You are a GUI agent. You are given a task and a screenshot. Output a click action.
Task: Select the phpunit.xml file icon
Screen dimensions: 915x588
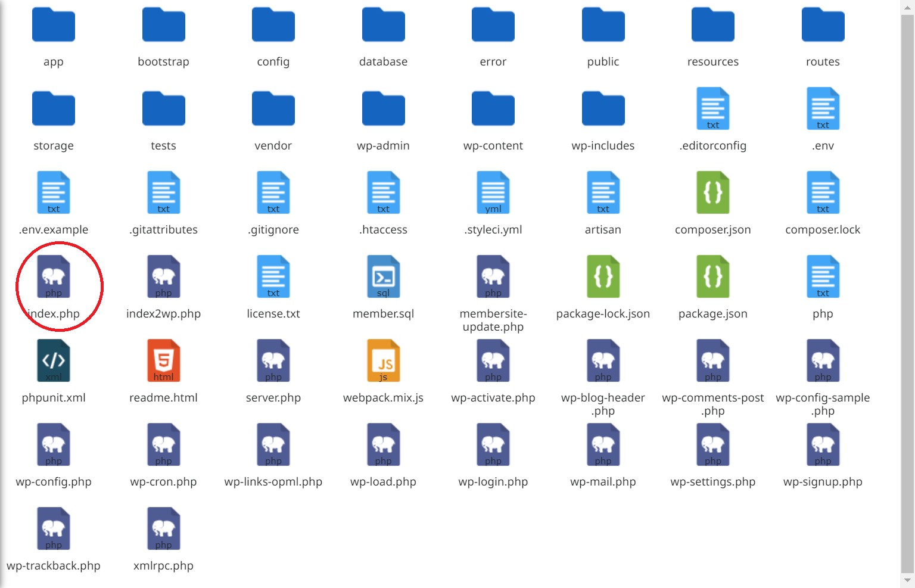point(54,360)
